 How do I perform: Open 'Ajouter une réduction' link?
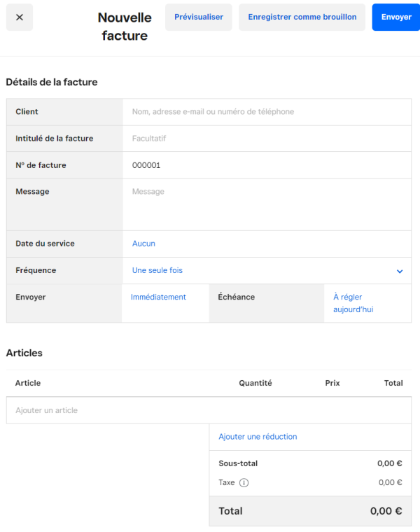click(258, 437)
